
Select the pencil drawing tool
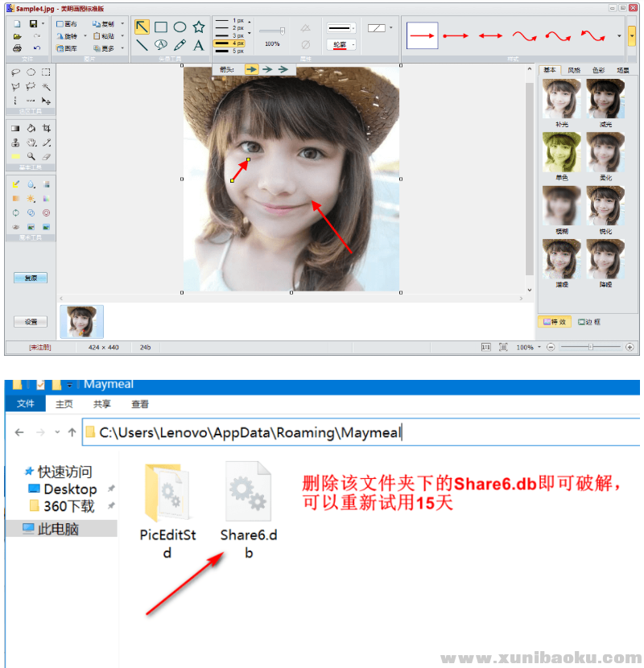coord(180,44)
